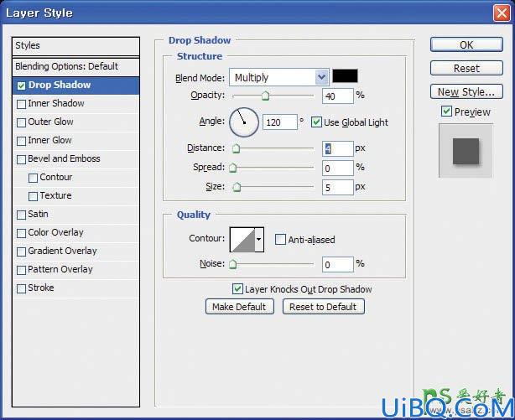Open the Outer Glow settings label
Screen dimensions: 515x420
pos(50,122)
